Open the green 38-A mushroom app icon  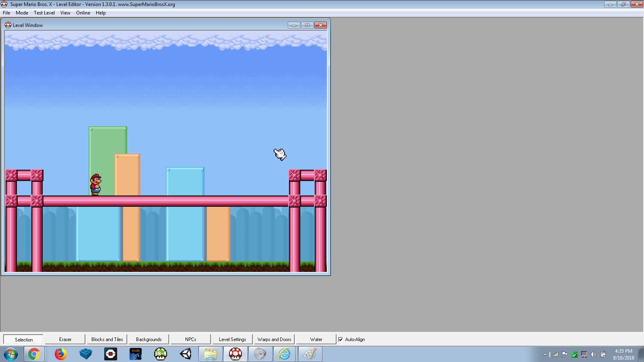tap(161, 354)
